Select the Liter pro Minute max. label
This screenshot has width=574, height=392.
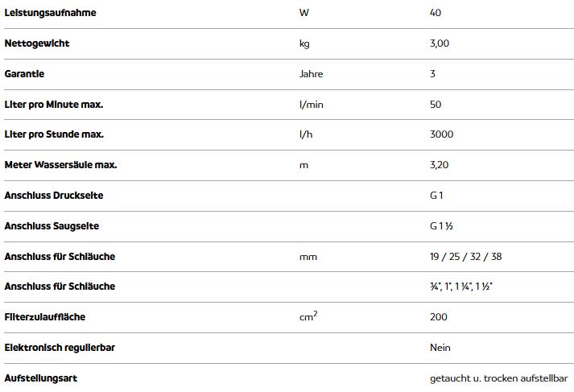[53, 105]
